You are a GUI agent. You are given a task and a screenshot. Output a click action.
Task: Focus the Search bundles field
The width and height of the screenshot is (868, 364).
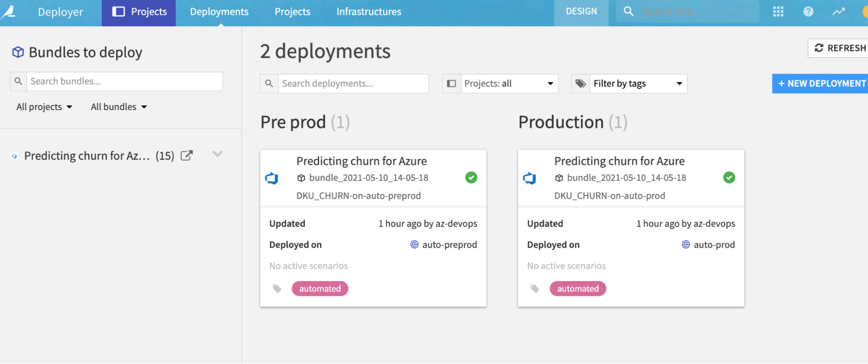tap(125, 81)
